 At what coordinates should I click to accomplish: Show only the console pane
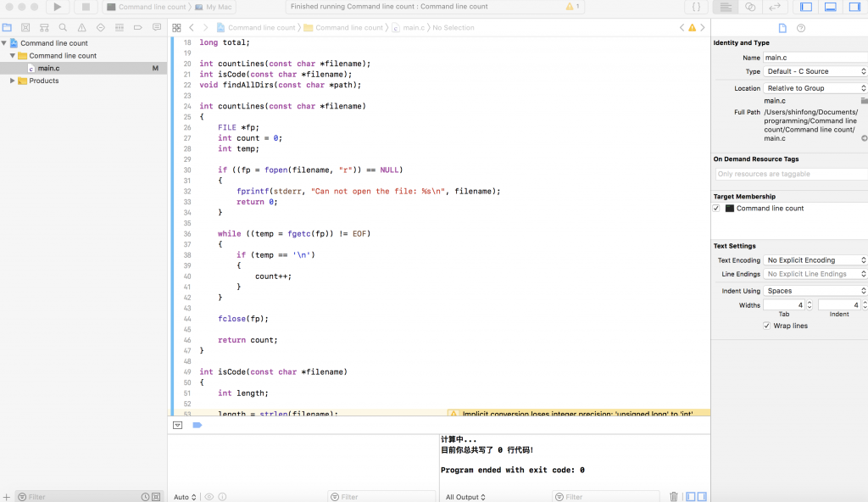click(702, 496)
